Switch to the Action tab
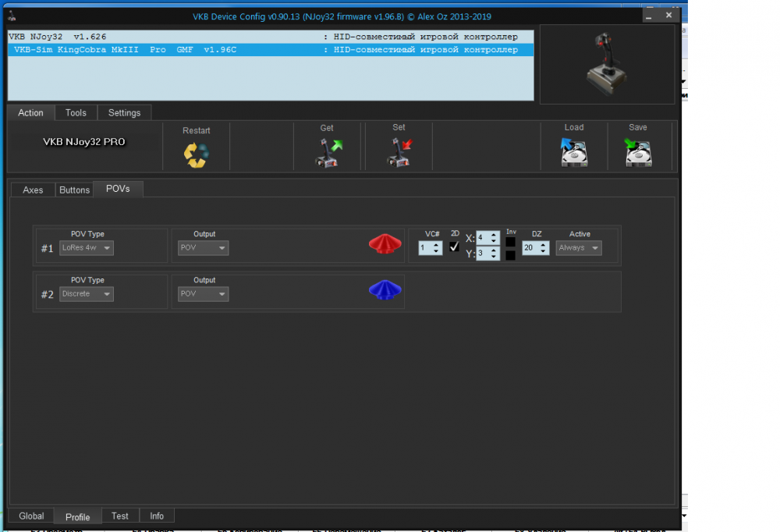The image size is (780, 532). tap(31, 113)
